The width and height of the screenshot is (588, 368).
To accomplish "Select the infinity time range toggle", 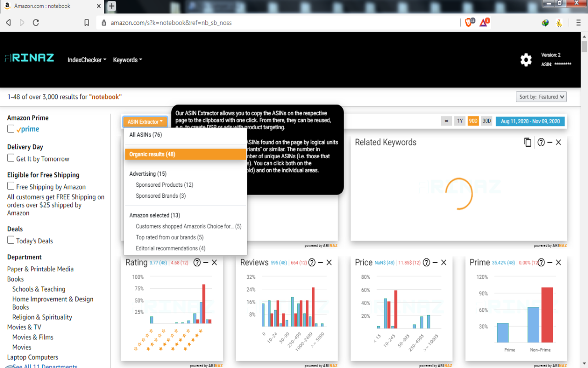I will coord(446,121).
